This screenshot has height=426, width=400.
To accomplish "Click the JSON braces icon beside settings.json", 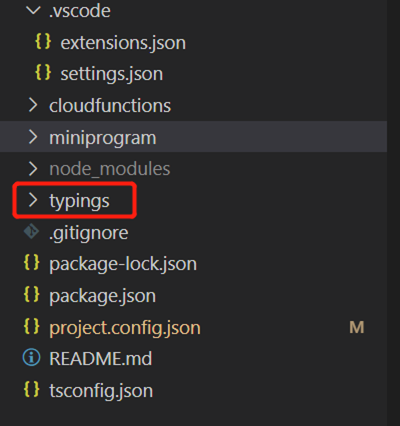I will [43, 72].
